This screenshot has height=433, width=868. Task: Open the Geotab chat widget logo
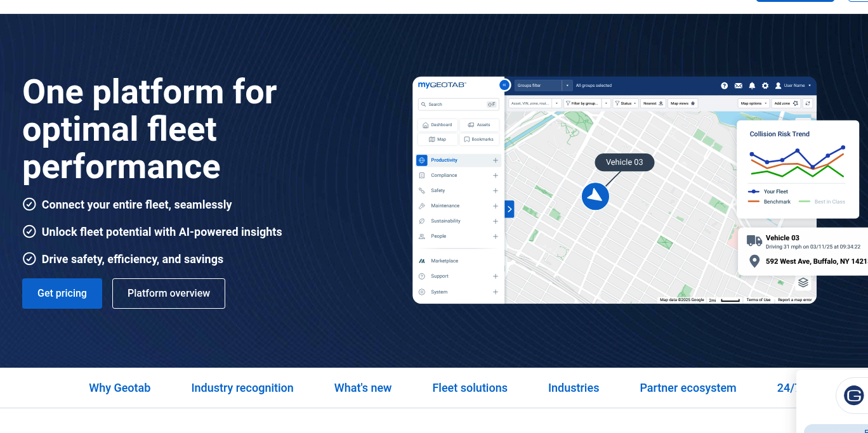pos(854,396)
